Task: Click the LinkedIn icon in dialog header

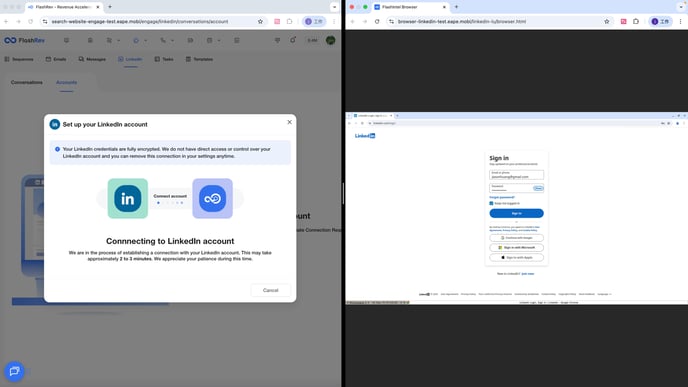Action: click(54, 124)
